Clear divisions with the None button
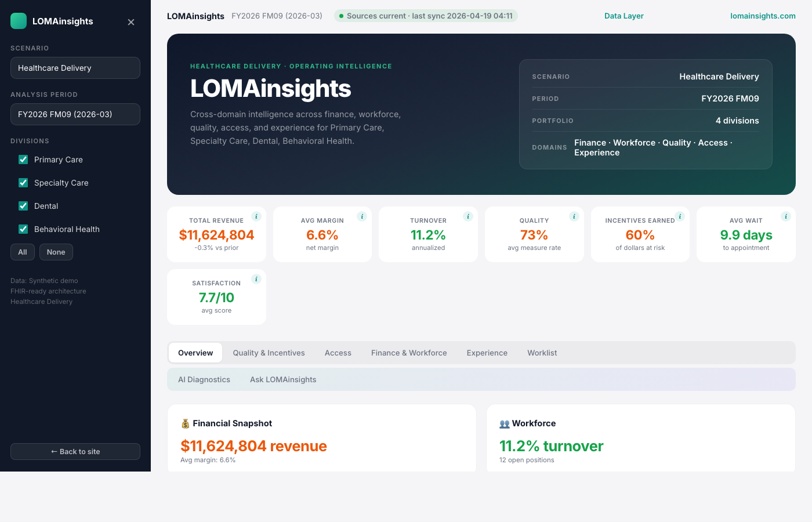This screenshot has height=522, width=812. [x=56, y=252]
